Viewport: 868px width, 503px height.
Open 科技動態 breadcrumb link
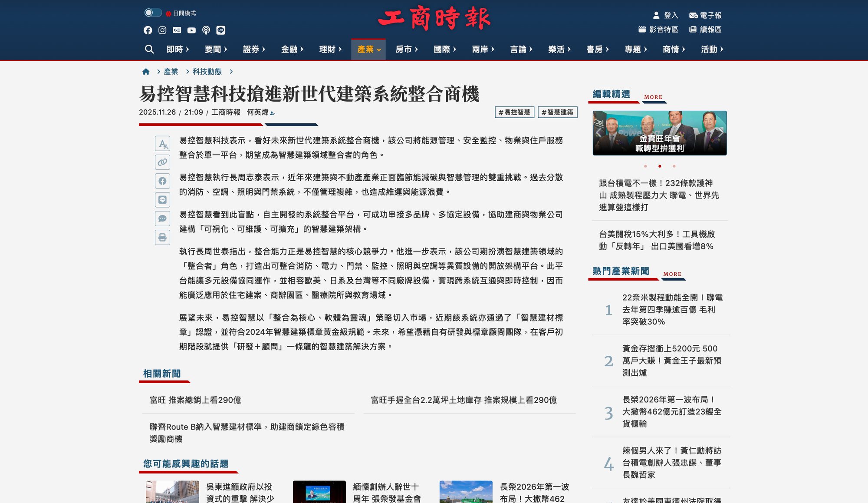207,72
